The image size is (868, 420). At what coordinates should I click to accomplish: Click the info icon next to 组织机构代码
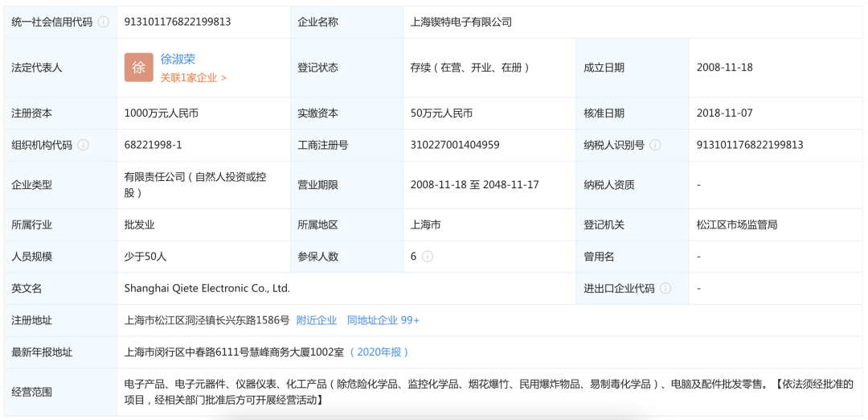pyautogui.click(x=83, y=145)
